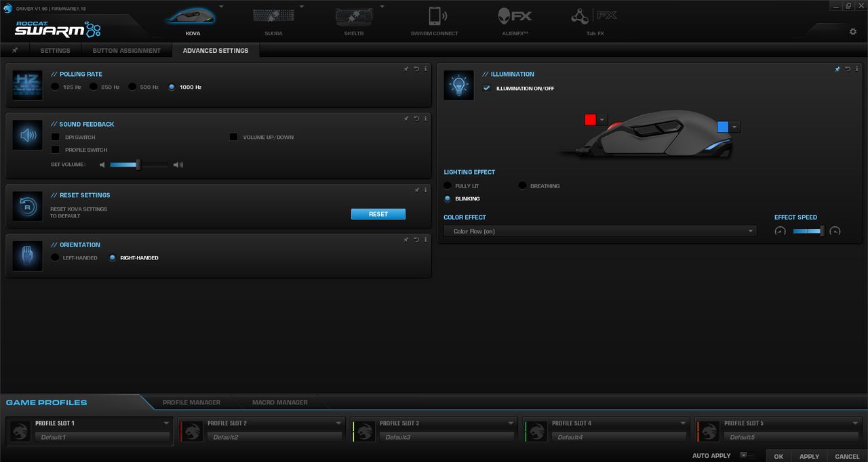The height and width of the screenshot is (462, 868).
Task: Open the Profile Manager tab
Action: point(191,402)
